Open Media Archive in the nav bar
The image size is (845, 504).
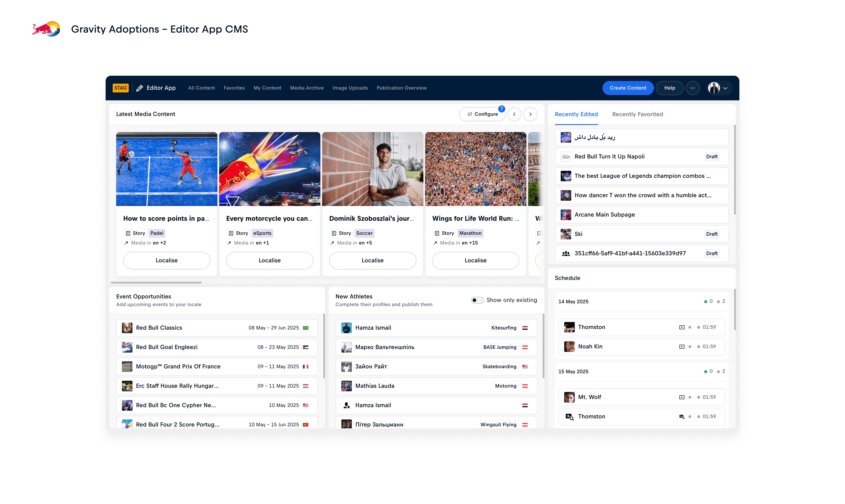click(307, 88)
